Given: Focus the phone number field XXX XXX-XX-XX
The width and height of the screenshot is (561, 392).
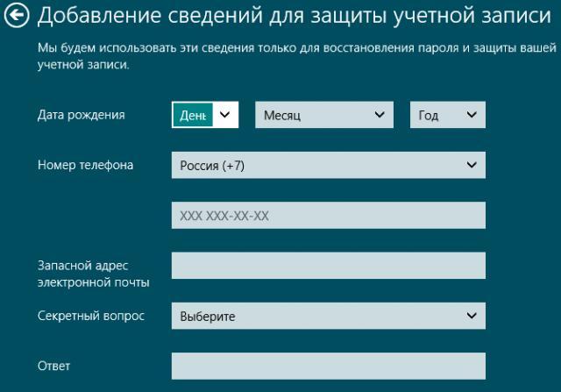Looking at the screenshot, I should (328, 215).
